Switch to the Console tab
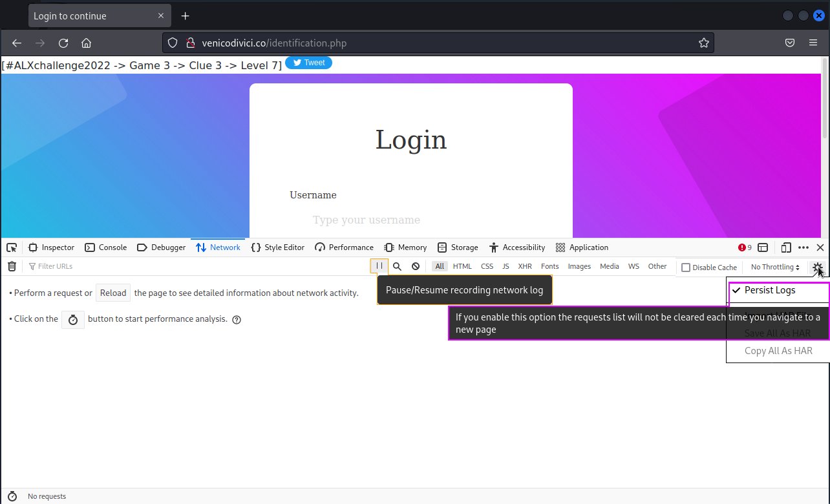 pos(106,247)
